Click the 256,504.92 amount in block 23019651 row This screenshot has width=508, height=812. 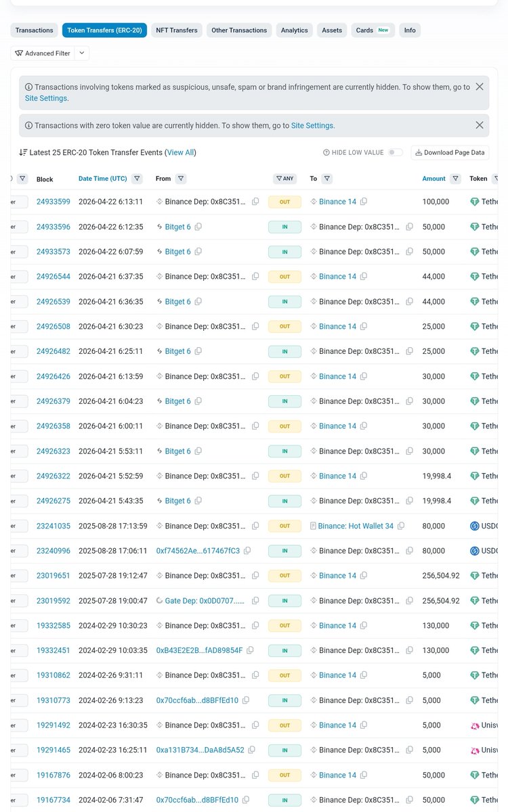pos(441,576)
